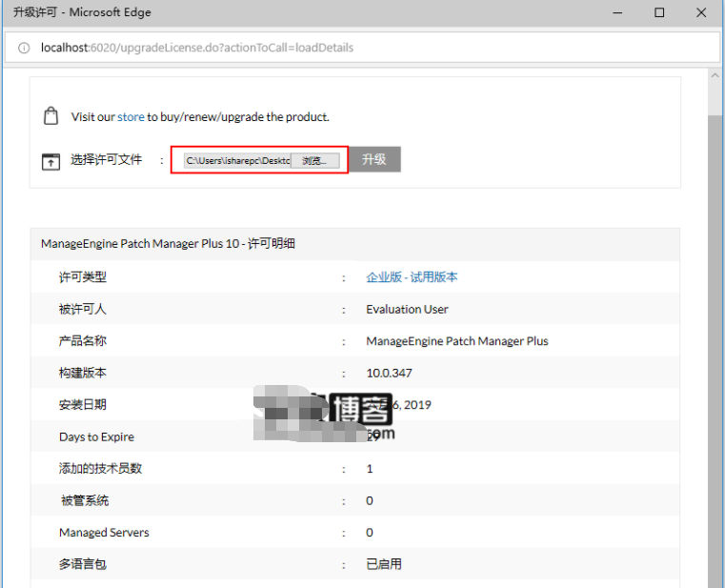Click the 被许可人 label
This screenshot has height=588, width=725.
(83, 309)
